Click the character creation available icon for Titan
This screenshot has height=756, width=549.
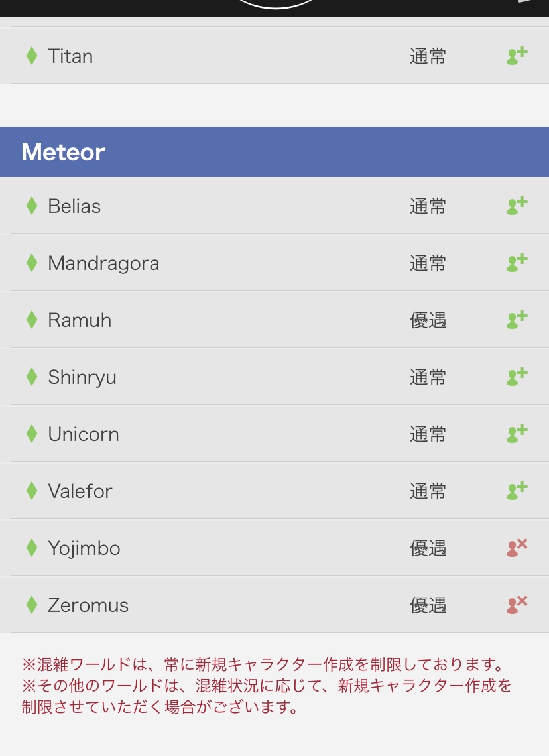tap(517, 56)
